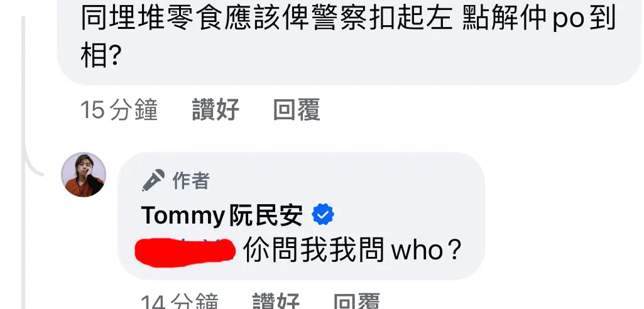Click the blue verified badge icon
This screenshot has width=644, height=309.
tap(323, 215)
